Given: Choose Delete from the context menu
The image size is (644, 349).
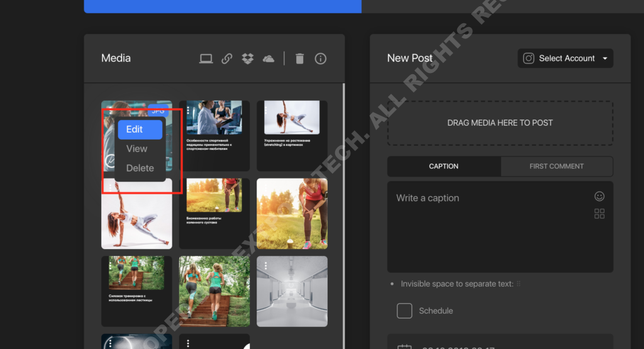Looking at the screenshot, I should [x=140, y=168].
